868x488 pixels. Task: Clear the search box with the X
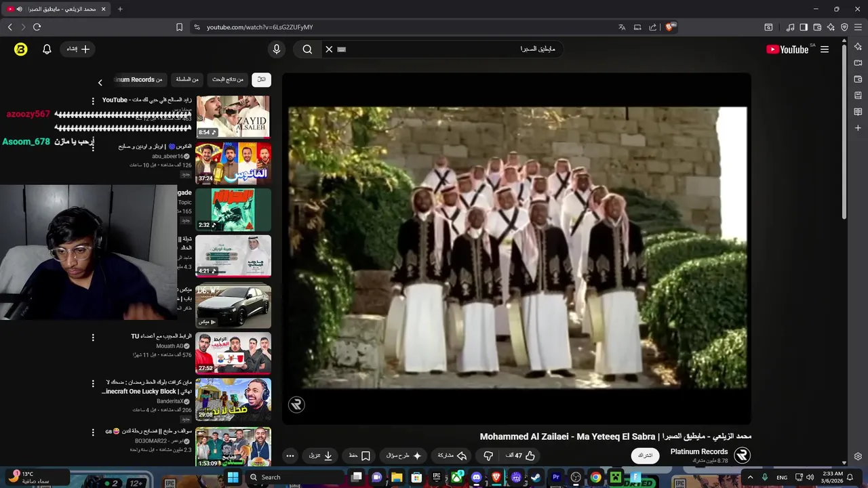[x=329, y=49]
